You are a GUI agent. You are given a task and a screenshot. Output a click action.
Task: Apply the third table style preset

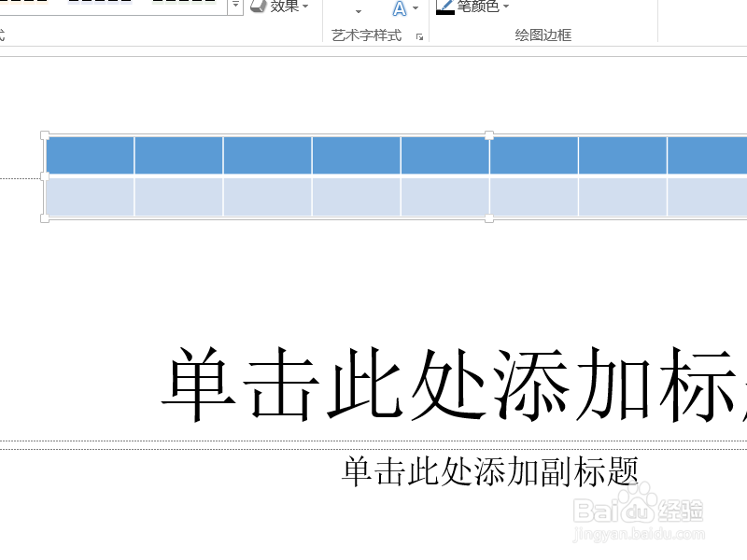click(x=182, y=5)
